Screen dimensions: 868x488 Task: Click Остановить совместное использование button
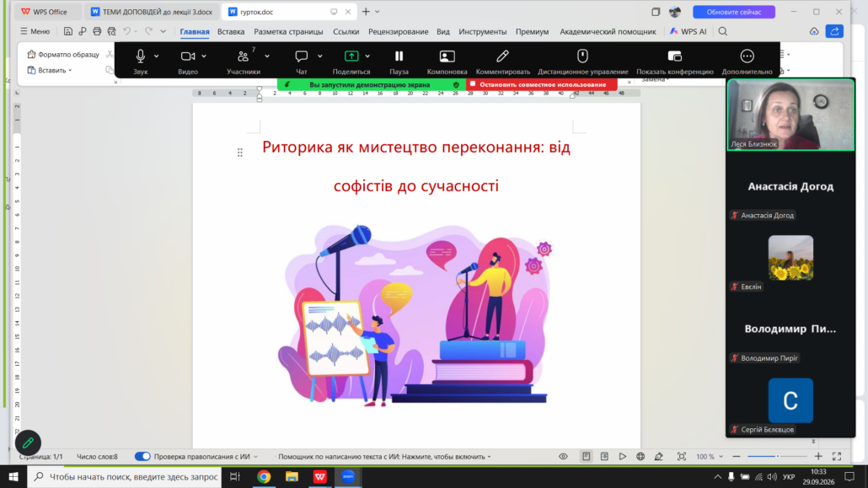pyautogui.click(x=541, y=85)
